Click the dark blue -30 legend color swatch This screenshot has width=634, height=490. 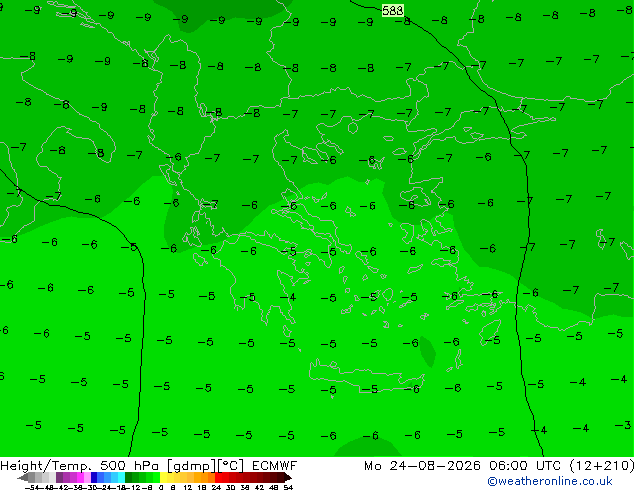coord(94,477)
